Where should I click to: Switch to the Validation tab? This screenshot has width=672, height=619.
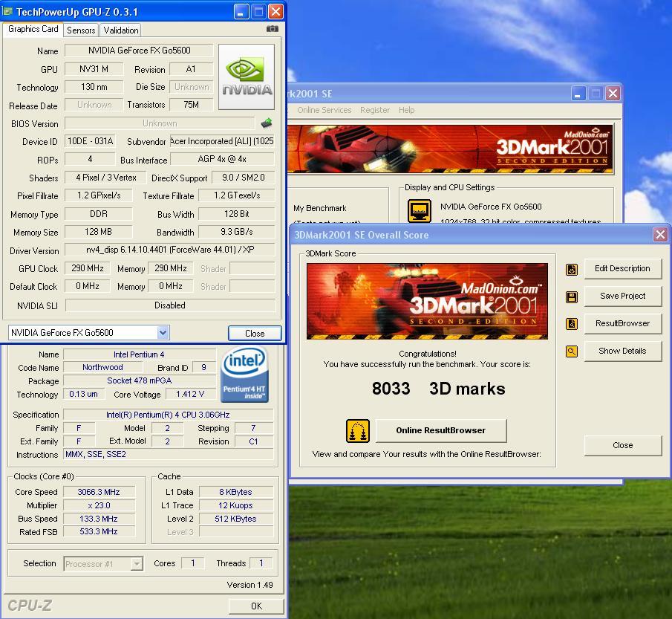coord(121,30)
